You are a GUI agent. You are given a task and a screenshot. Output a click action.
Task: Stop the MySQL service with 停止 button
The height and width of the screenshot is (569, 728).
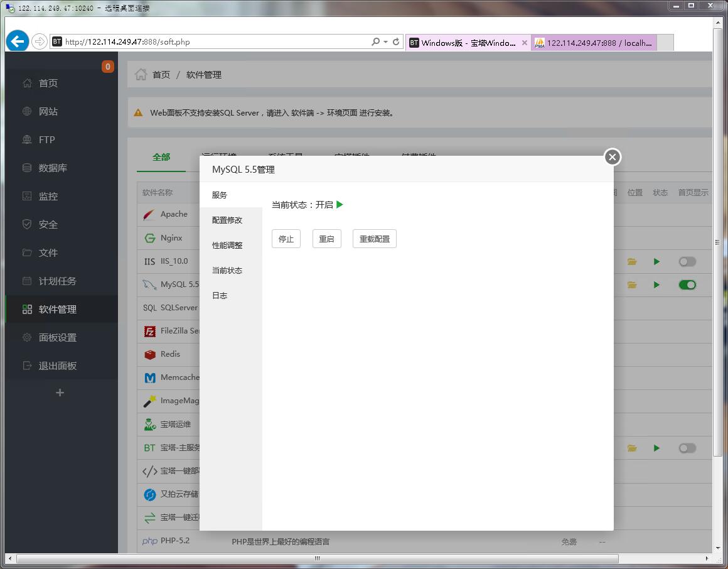286,239
